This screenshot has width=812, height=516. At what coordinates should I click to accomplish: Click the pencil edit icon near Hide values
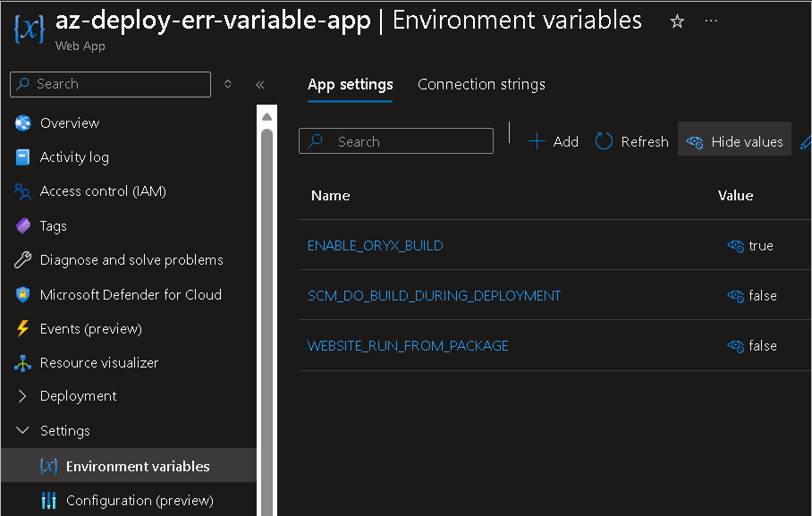point(806,141)
